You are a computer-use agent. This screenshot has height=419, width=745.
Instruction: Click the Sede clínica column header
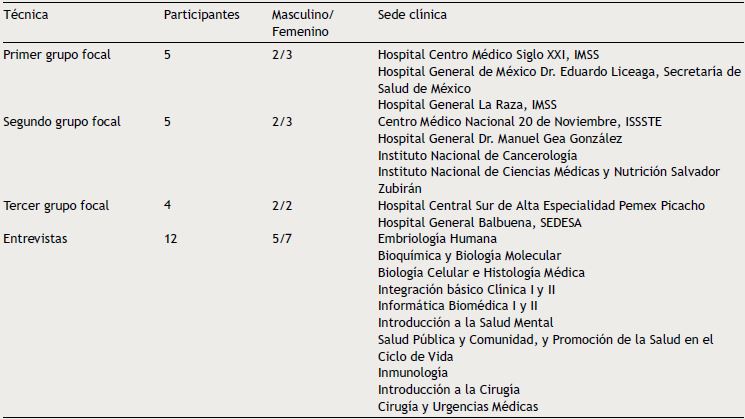[412, 17]
